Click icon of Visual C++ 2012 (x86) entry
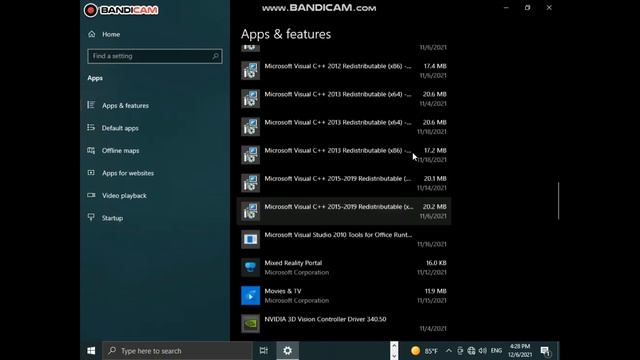 250,71
